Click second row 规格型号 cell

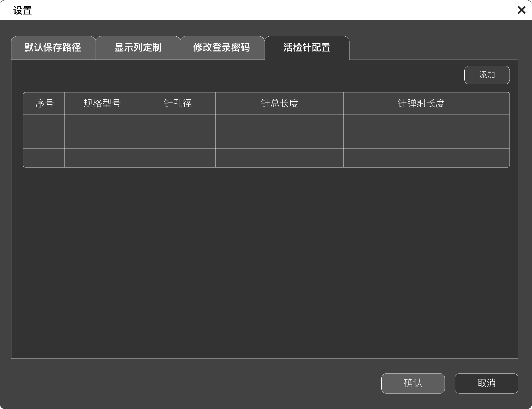click(102, 140)
